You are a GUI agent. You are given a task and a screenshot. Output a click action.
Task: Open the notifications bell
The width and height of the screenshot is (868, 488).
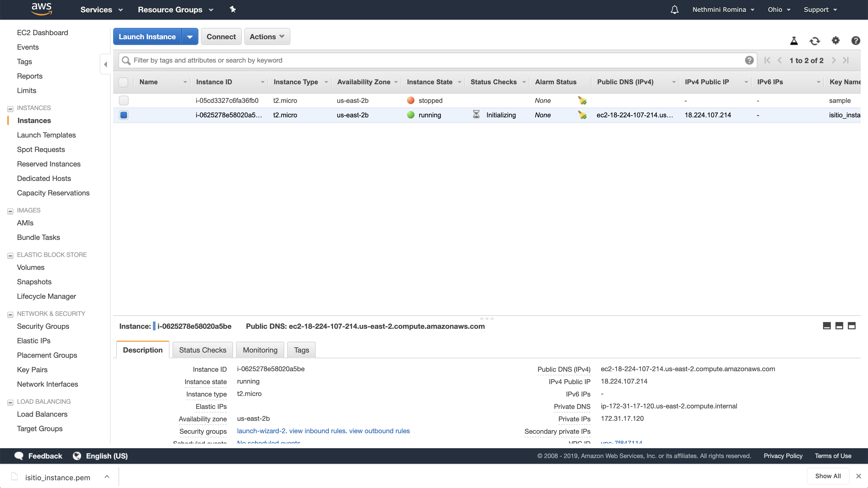tap(674, 10)
